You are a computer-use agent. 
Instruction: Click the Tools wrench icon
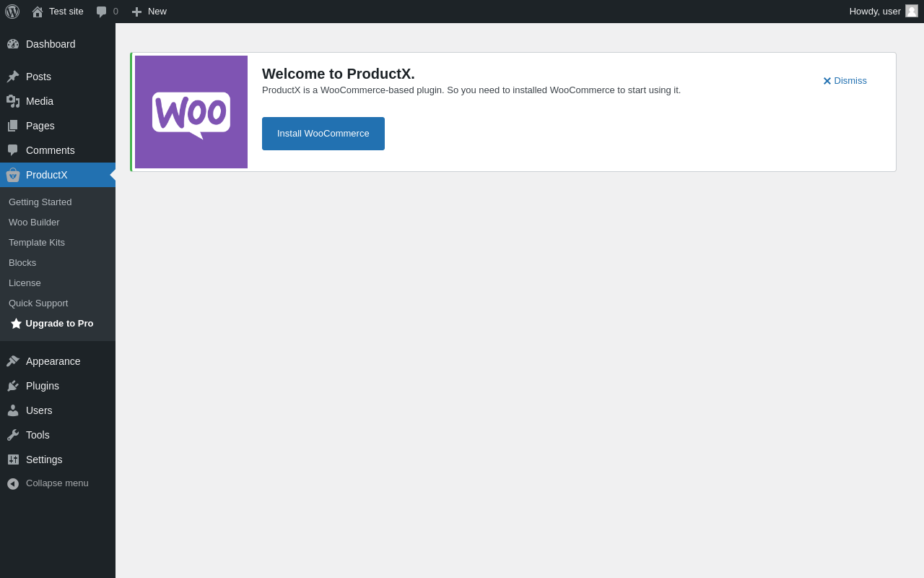tap(13, 435)
